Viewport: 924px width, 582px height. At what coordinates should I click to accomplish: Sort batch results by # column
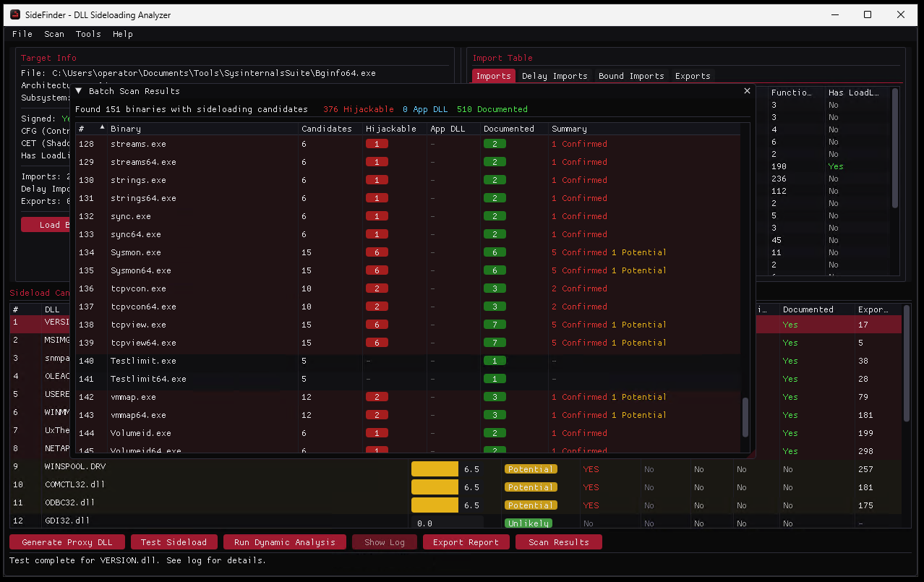(x=90, y=129)
